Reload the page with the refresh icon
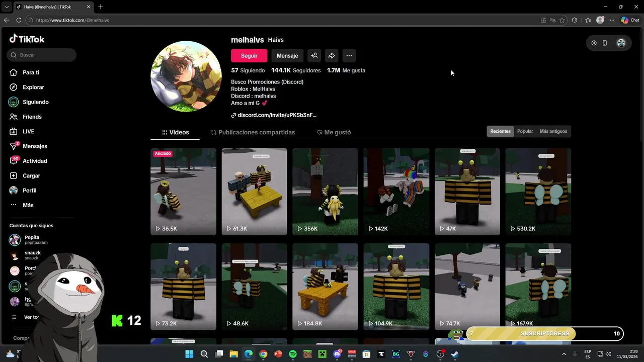This screenshot has width=644, height=362. point(19,20)
